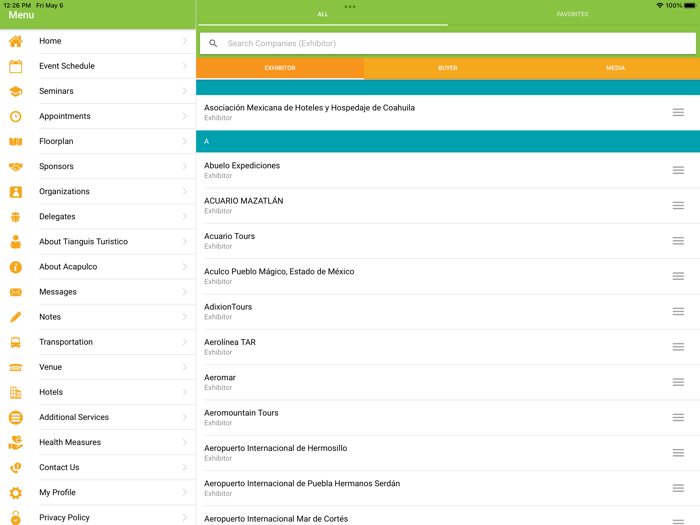This screenshot has width=700, height=525.
Task: Click the Sponsors handshake icon
Action: click(15, 167)
